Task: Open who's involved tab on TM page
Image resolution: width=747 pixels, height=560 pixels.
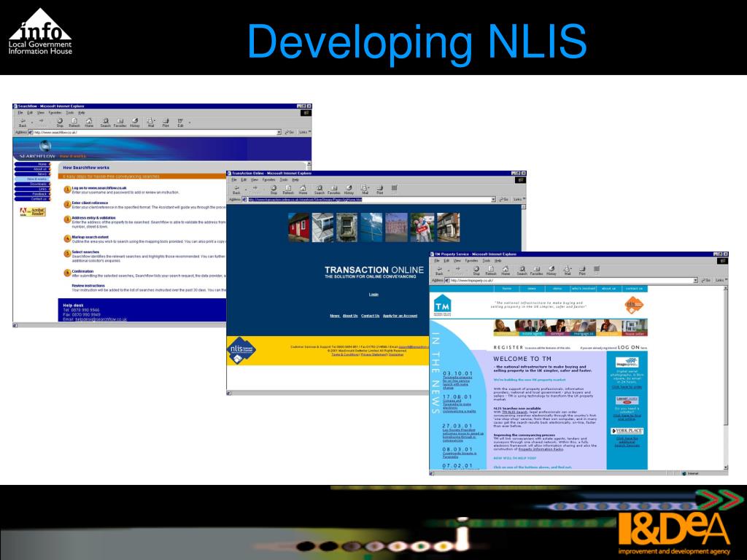Action: click(583, 289)
